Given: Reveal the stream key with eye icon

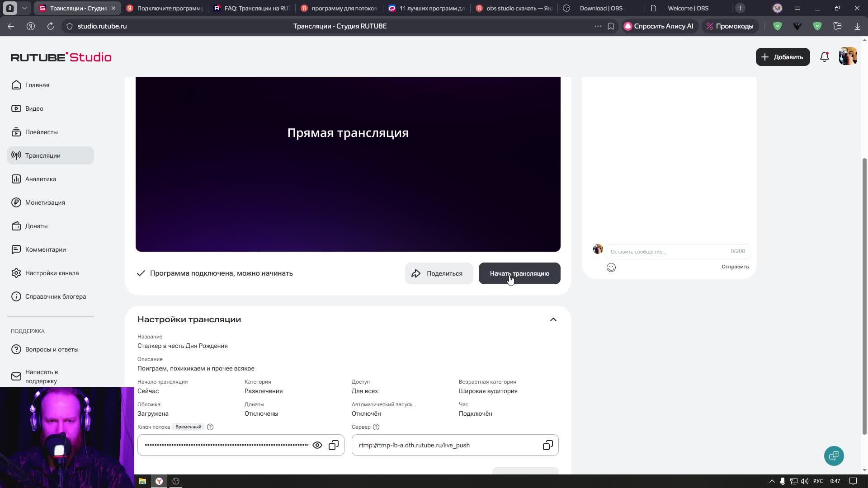Looking at the screenshot, I should [317, 445].
